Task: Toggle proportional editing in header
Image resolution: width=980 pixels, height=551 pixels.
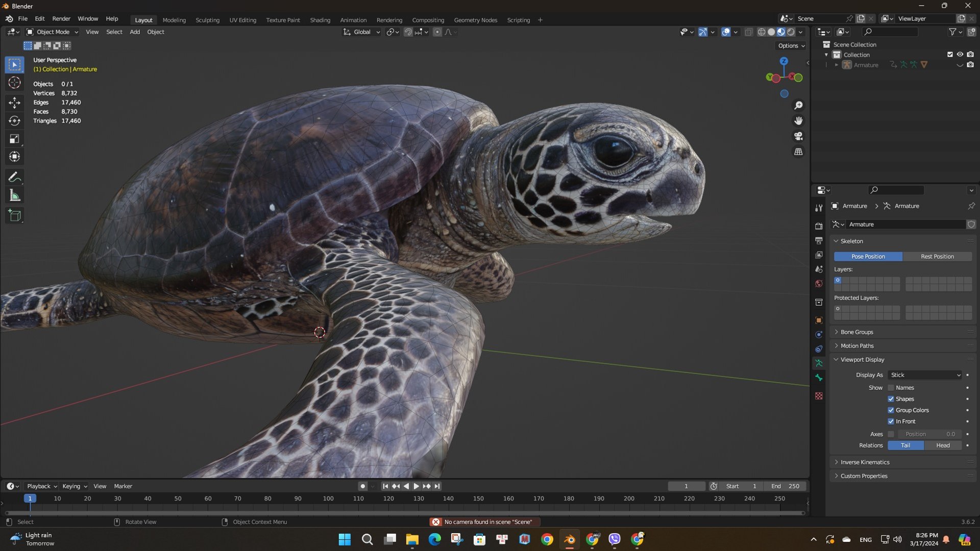Action: click(x=437, y=32)
